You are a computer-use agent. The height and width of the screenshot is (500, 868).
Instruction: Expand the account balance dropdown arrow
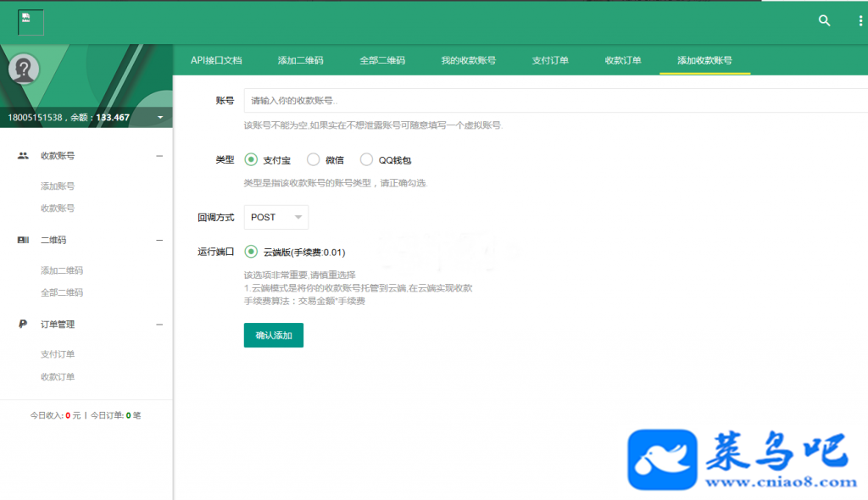pos(160,118)
